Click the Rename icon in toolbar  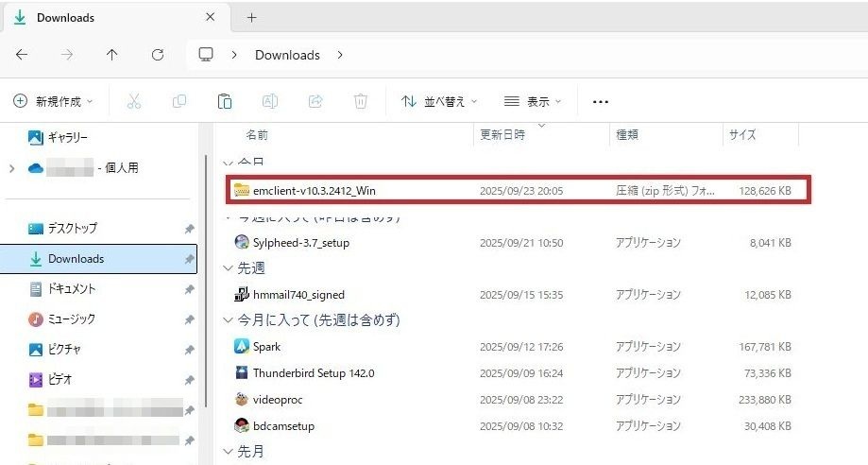point(270,101)
